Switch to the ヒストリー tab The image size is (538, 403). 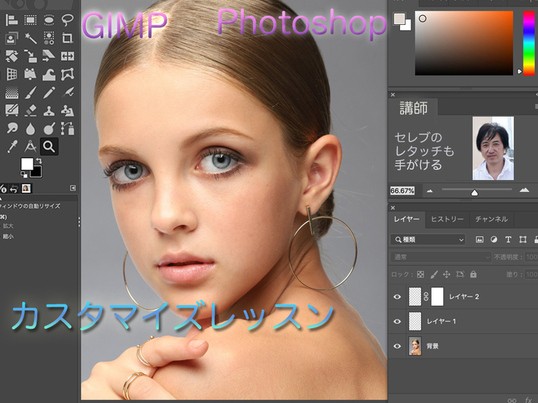coord(447,219)
